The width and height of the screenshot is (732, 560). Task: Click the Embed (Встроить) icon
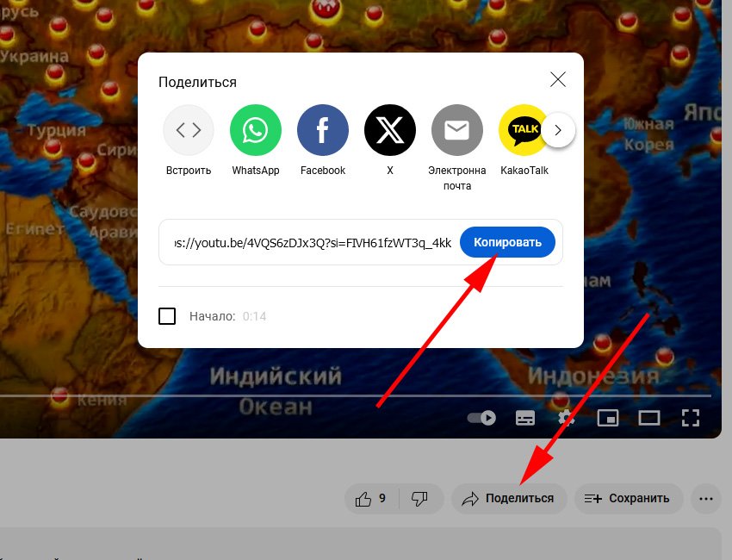(189, 131)
